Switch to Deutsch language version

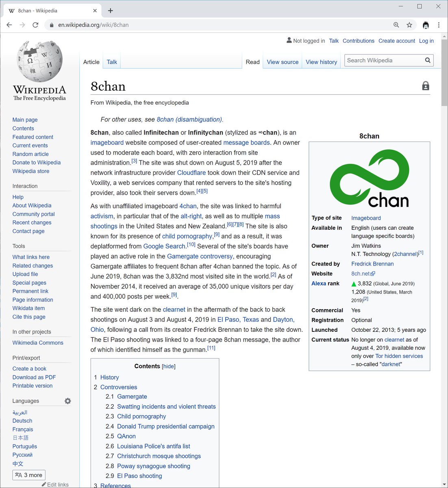pyautogui.click(x=22, y=420)
